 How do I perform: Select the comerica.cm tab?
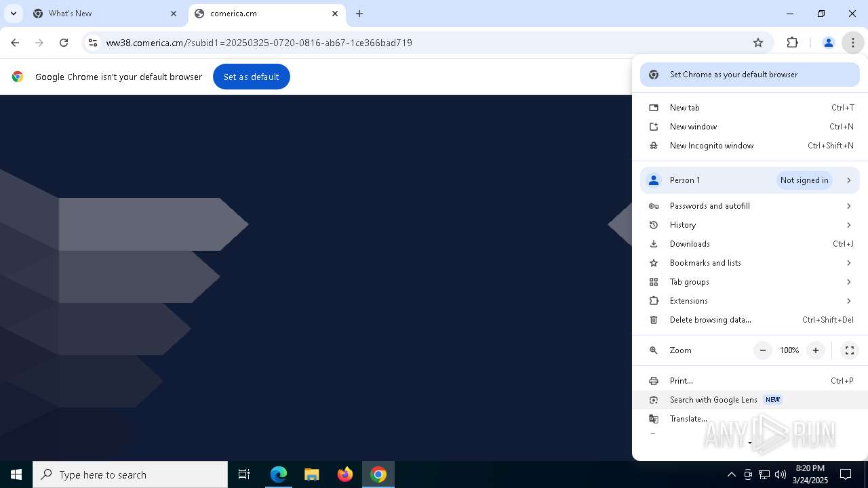coord(267,14)
